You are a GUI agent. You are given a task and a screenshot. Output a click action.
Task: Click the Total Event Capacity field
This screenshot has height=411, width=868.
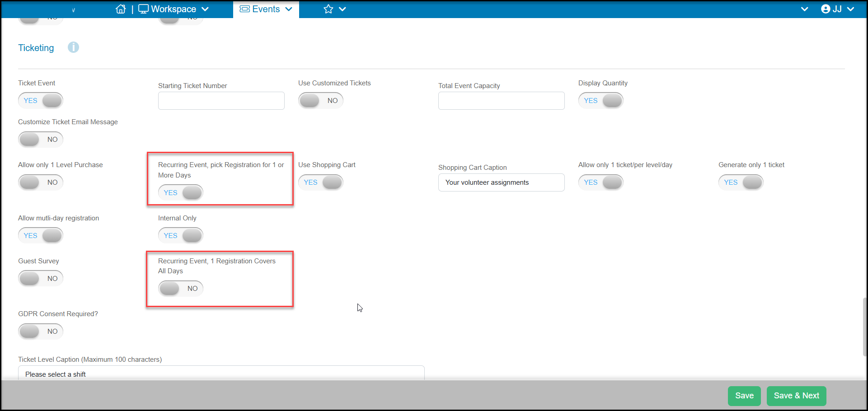[502, 101]
